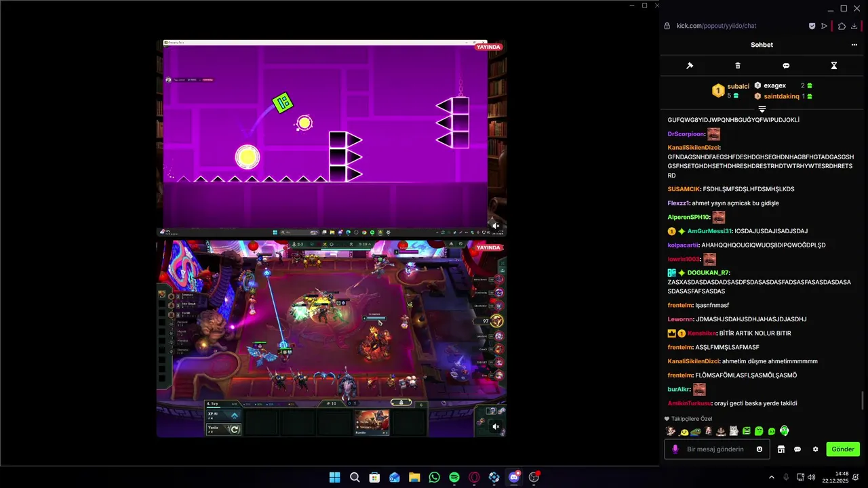This screenshot has height=488, width=868.
Task: Open the emoji picker smiley icon
Action: click(x=759, y=449)
